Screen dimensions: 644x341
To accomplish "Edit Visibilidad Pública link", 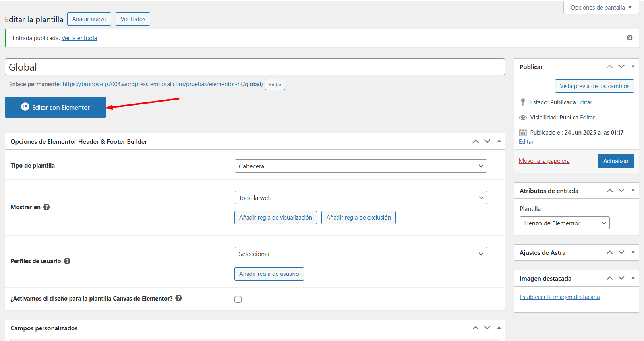I will tap(587, 118).
